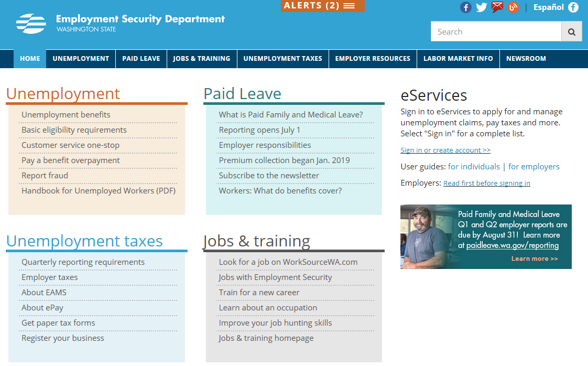Open Basic eligibility requirements link
The width and height of the screenshot is (588, 366).
click(x=74, y=130)
